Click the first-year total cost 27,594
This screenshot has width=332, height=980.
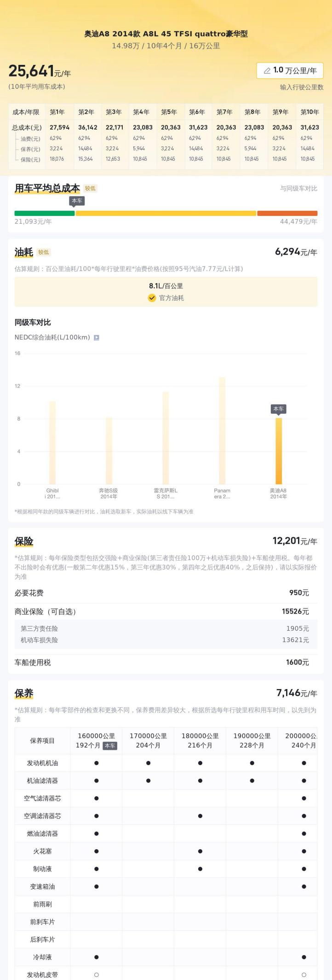click(x=60, y=128)
